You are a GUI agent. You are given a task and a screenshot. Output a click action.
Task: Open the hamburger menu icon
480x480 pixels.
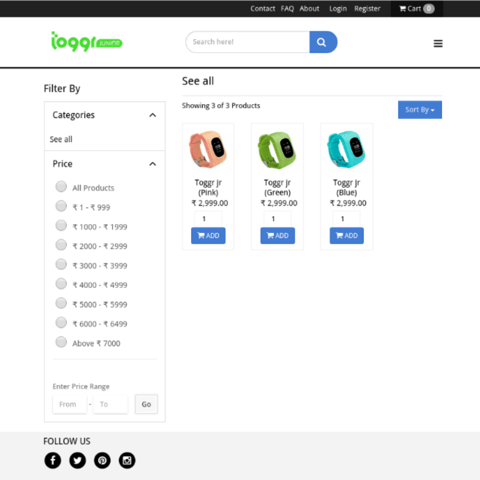438,44
